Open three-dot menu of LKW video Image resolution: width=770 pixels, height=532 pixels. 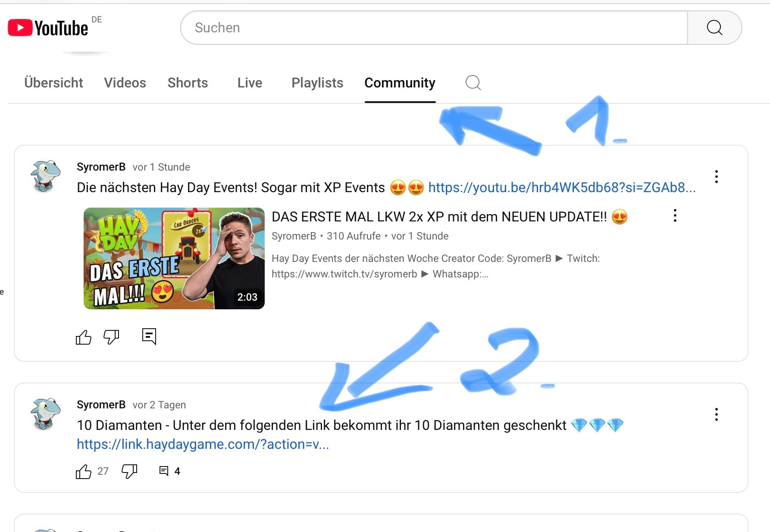pos(675,216)
